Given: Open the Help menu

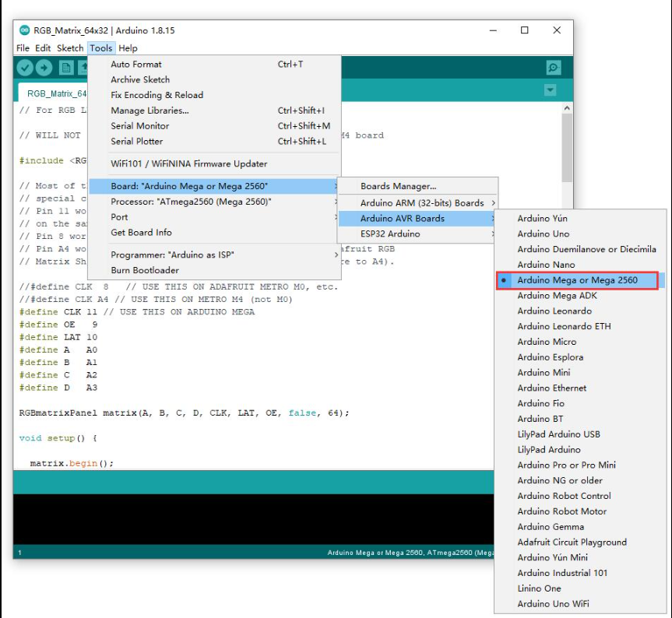Looking at the screenshot, I should [128, 48].
